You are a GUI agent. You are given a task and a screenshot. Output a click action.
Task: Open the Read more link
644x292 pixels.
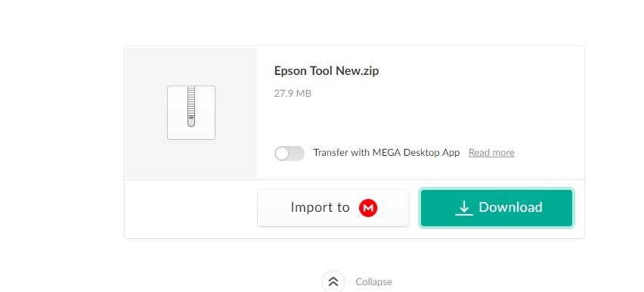click(x=491, y=153)
